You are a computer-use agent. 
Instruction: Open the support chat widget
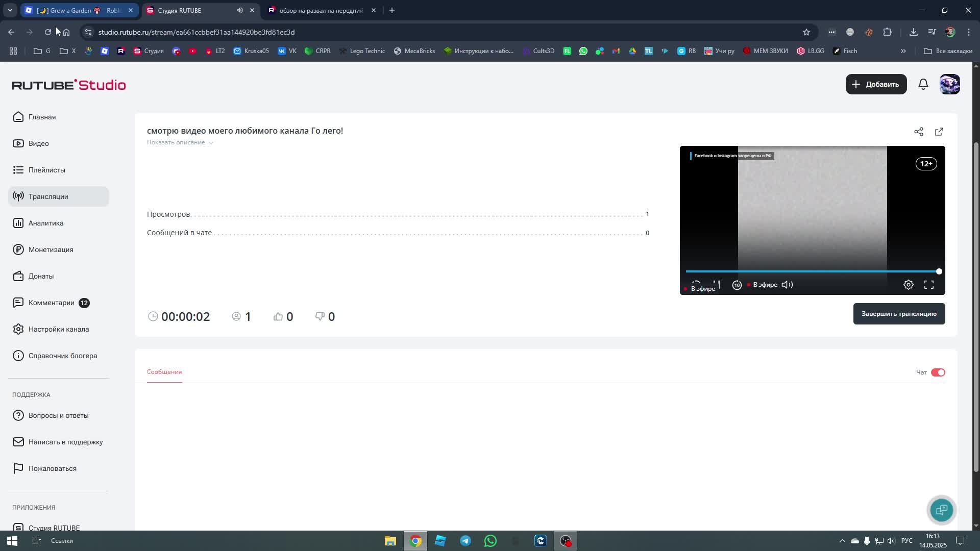point(941,510)
